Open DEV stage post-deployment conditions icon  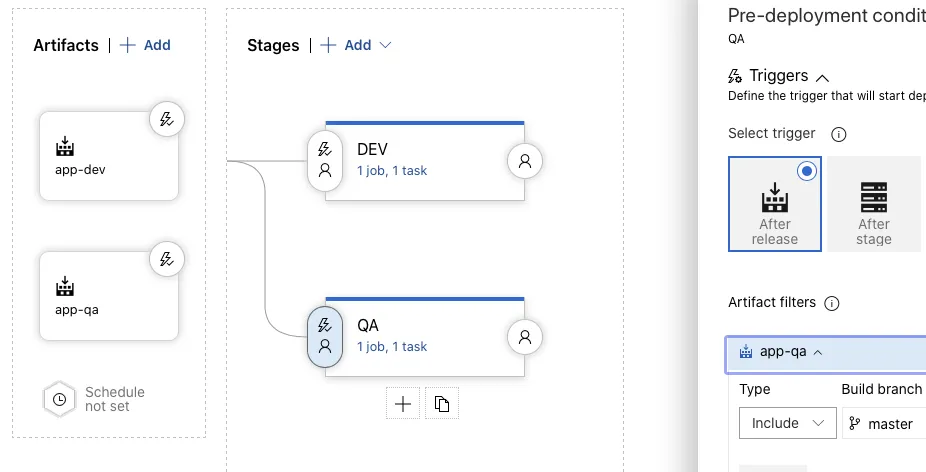tap(525, 160)
